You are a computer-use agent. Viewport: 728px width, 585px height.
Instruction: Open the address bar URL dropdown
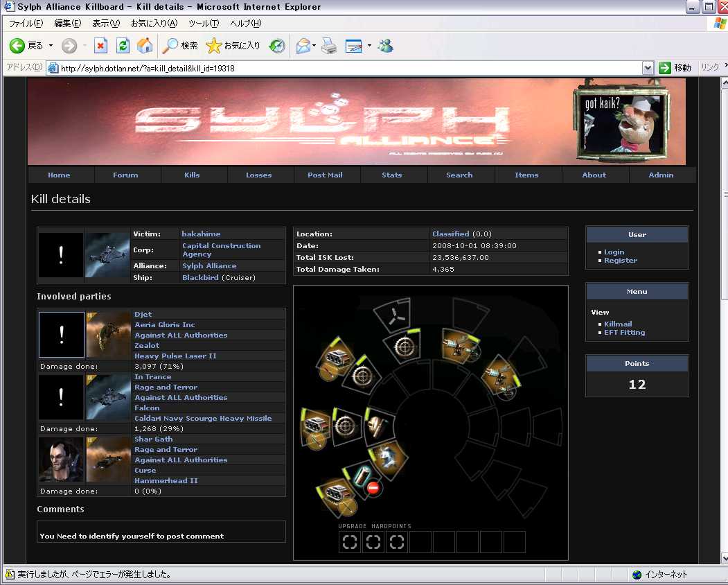tap(648, 69)
